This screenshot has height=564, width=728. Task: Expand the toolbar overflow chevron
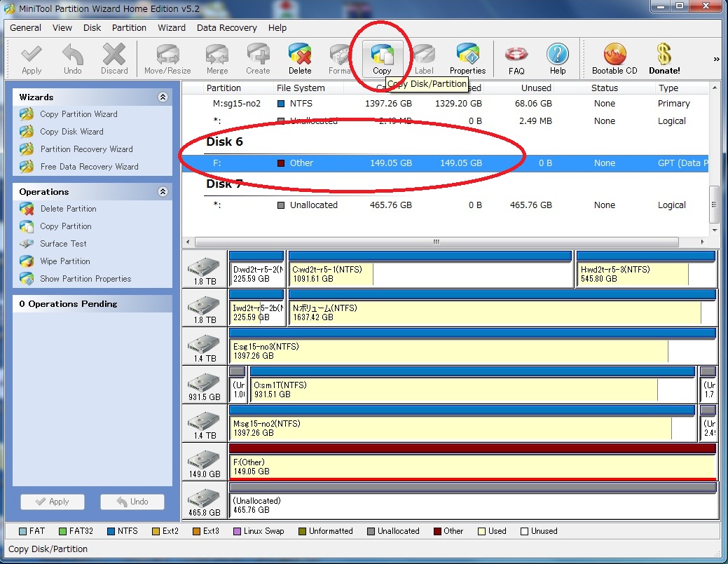716,60
